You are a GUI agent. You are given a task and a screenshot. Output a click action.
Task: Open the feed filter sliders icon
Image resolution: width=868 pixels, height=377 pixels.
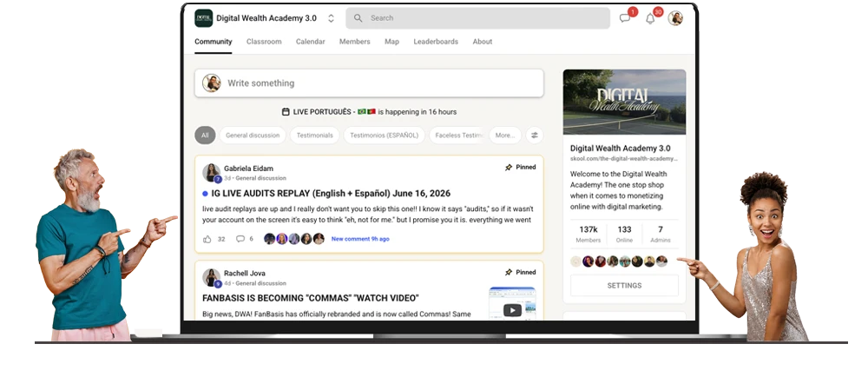pos(534,136)
